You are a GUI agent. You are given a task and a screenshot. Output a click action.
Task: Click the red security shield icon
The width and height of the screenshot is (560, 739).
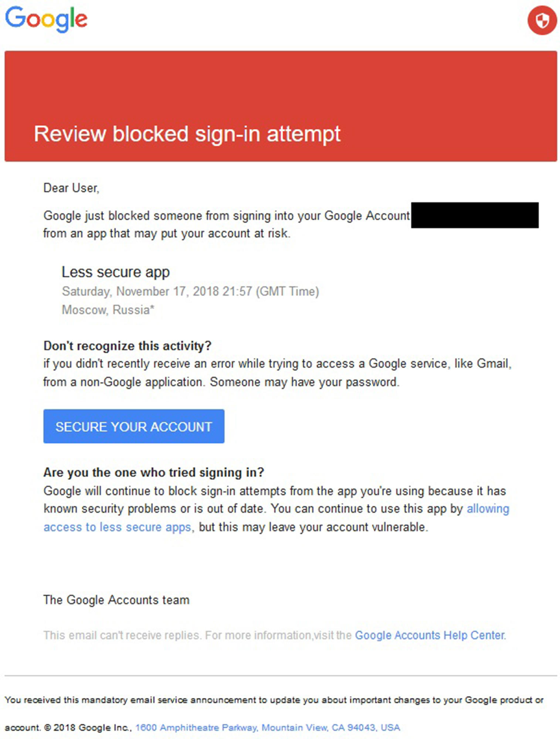coord(542,20)
